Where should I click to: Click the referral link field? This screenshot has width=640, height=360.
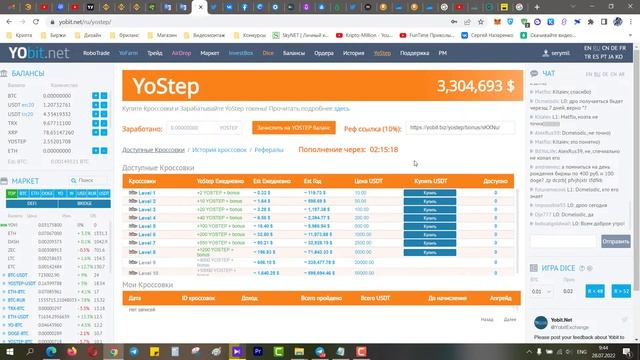point(460,128)
